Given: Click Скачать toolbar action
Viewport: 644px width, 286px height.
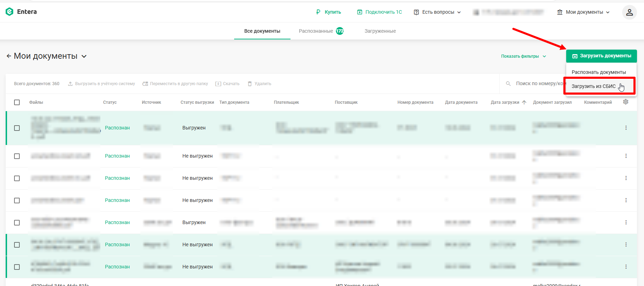Looking at the screenshot, I should click(x=227, y=84).
